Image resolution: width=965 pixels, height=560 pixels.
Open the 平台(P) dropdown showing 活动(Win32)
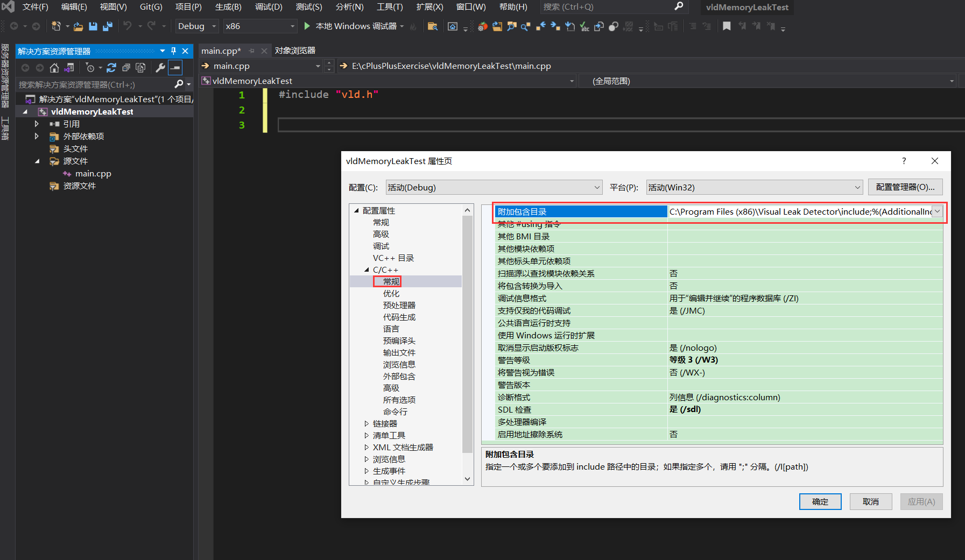(x=856, y=187)
